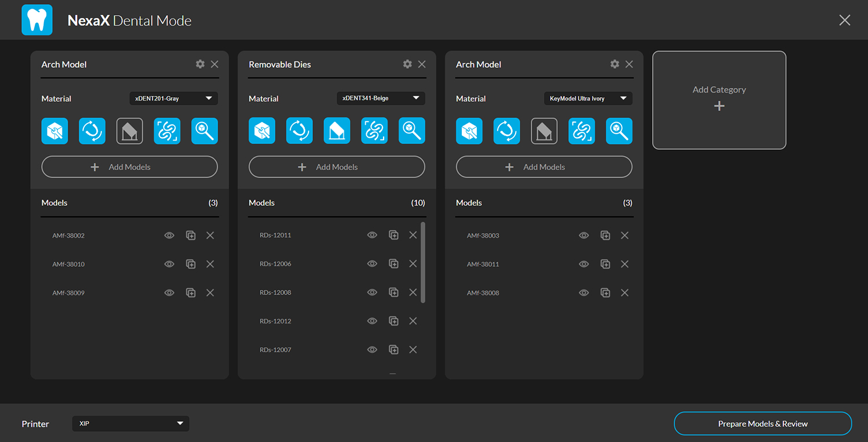Add Models to the xDENT201-Gray category
Image resolution: width=868 pixels, height=442 pixels.
[x=130, y=167]
